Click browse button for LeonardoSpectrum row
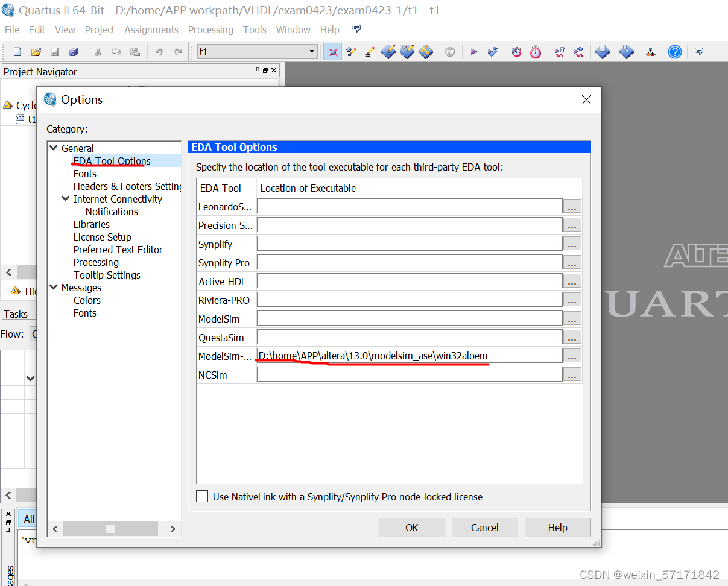The width and height of the screenshot is (728, 586). click(572, 207)
